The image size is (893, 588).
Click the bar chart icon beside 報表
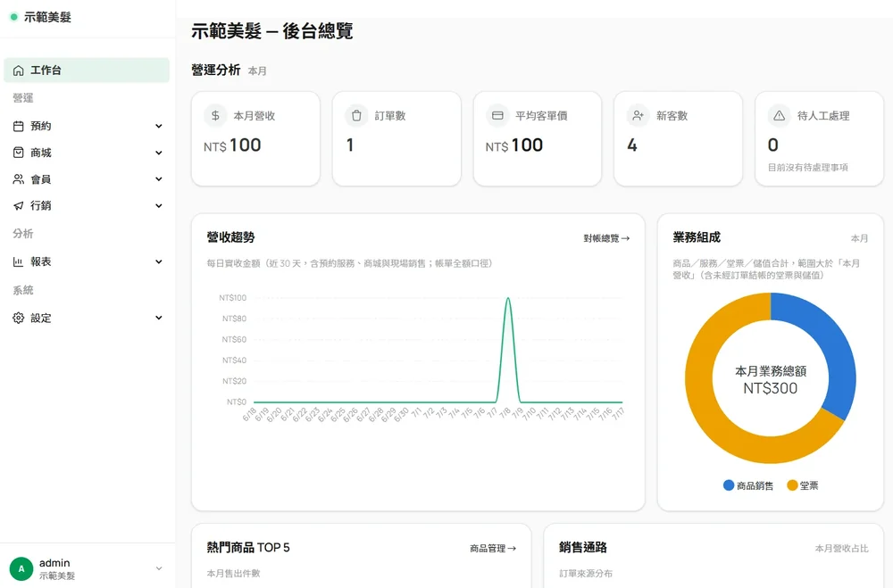pos(18,261)
